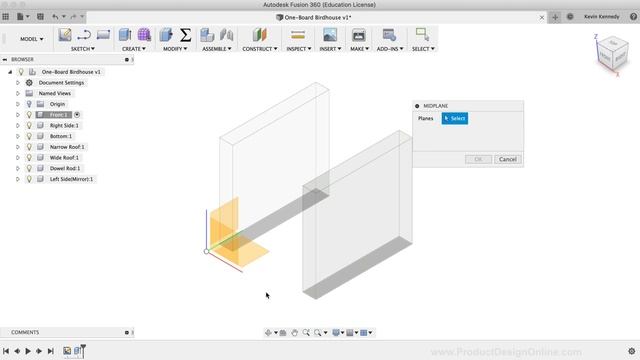The image size is (640, 360).
Task: Expand the Wide Roof:1 component
Action: [18, 158]
